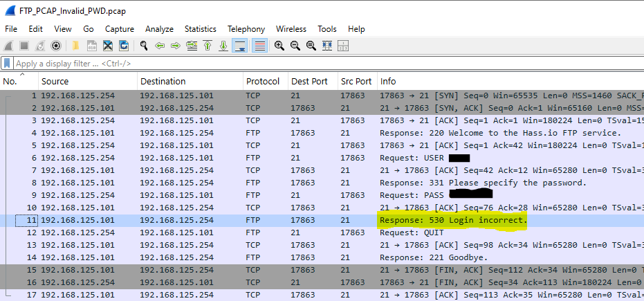Open a capture file with folder icon
644x301 pixels.
pos(75,46)
